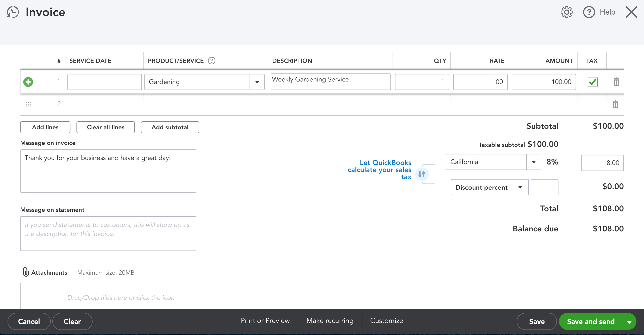The height and width of the screenshot is (335, 644).
Task: Open the Discount percent dropdown
Action: (490, 187)
